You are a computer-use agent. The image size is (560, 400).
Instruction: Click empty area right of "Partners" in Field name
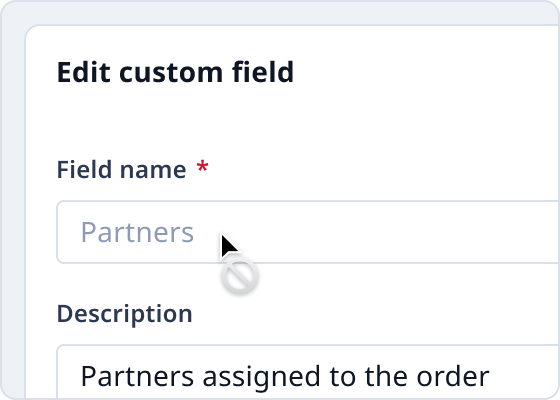point(393,232)
